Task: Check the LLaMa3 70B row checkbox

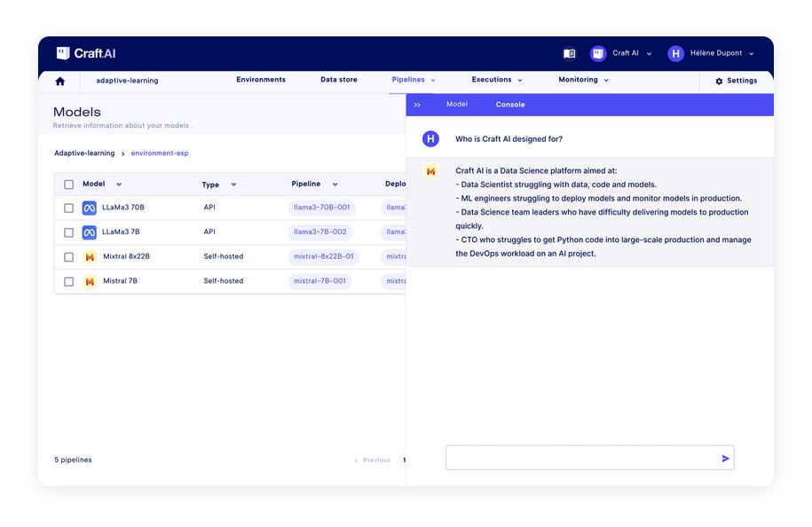Action: pos(68,208)
